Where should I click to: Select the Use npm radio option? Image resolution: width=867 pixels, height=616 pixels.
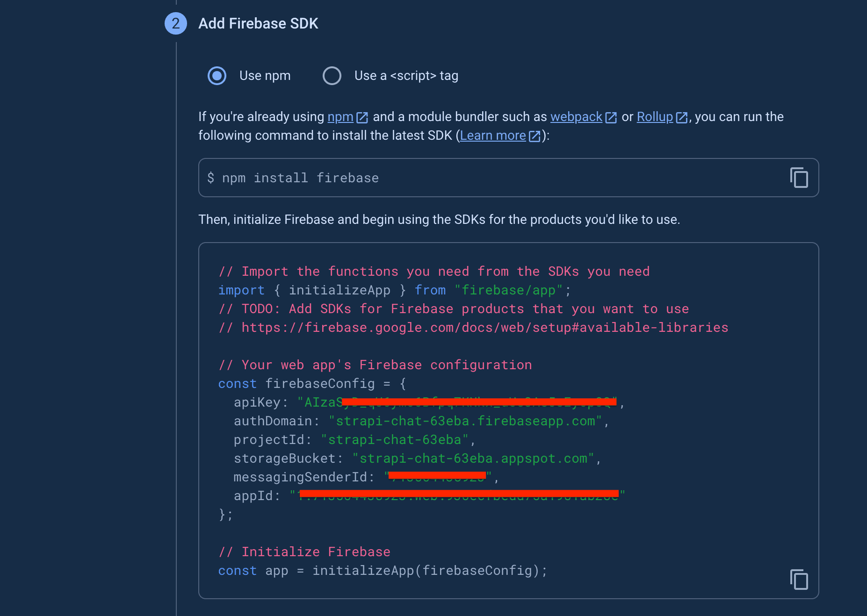pos(217,76)
